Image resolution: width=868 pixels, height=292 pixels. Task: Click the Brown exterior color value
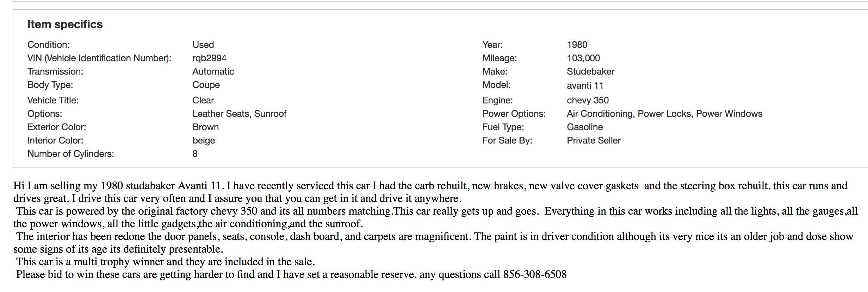pos(205,127)
